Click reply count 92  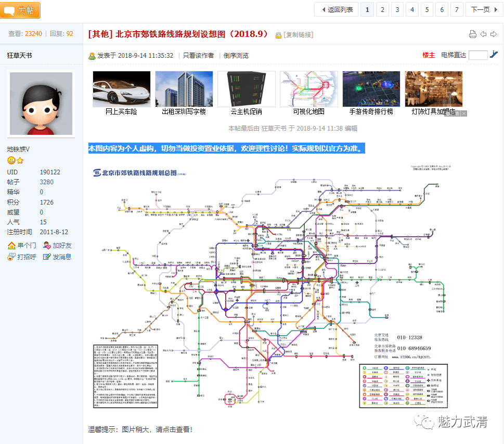pos(70,34)
